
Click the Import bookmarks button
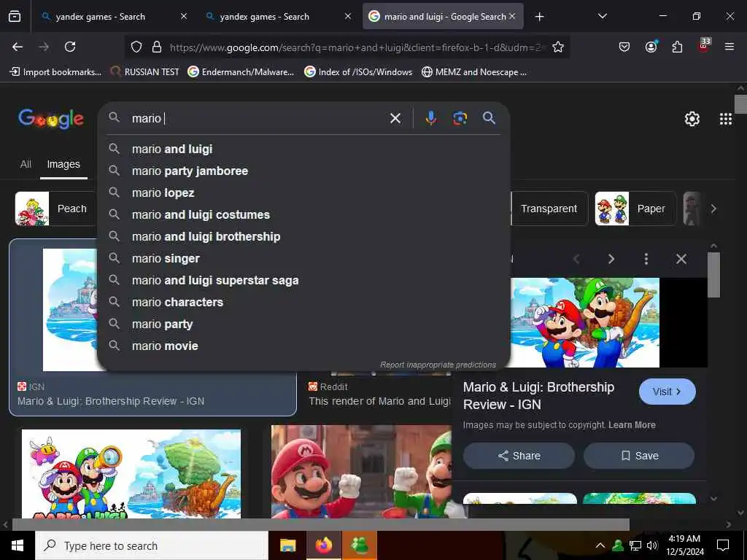55,72
